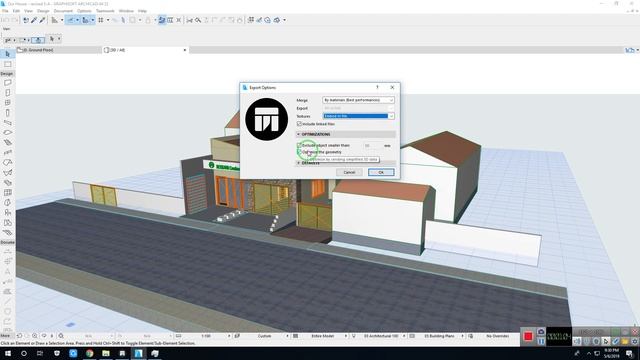The height and width of the screenshot is (360, 640).
Task: Select the Beam tool in the toolbox
Action: coord(7,122)
